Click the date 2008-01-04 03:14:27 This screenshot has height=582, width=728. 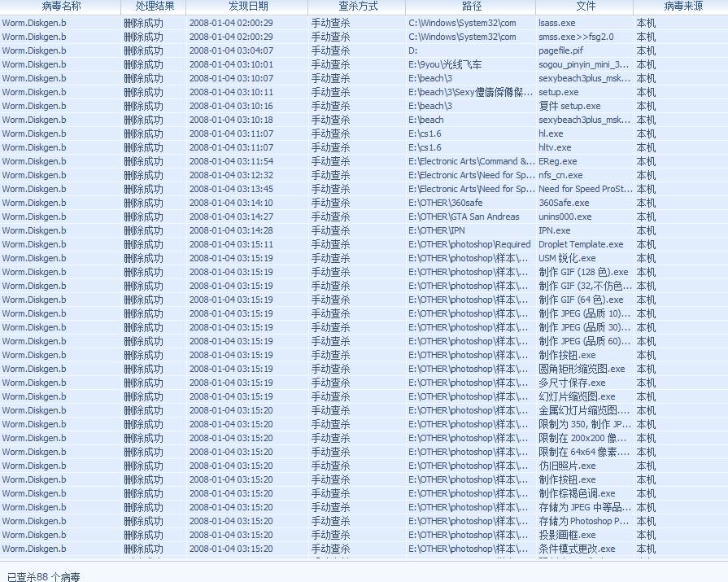tap(231, 217)
